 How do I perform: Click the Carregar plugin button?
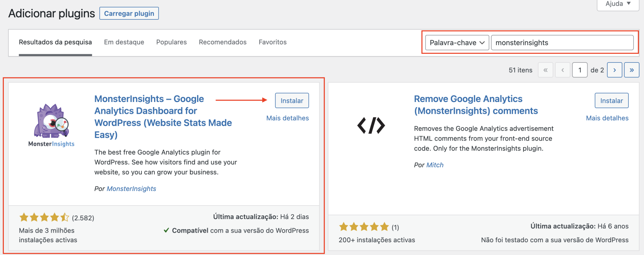point(129,13)
